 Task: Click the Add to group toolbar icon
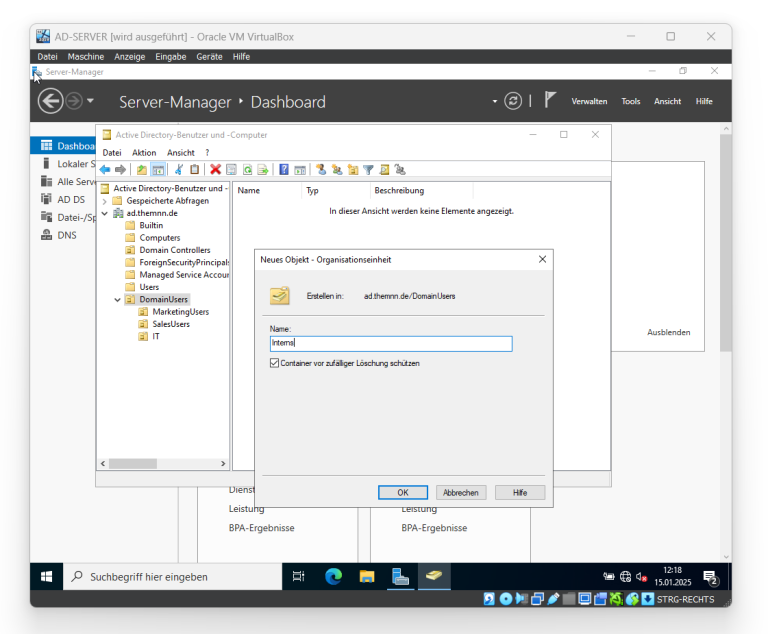point(400,170)
